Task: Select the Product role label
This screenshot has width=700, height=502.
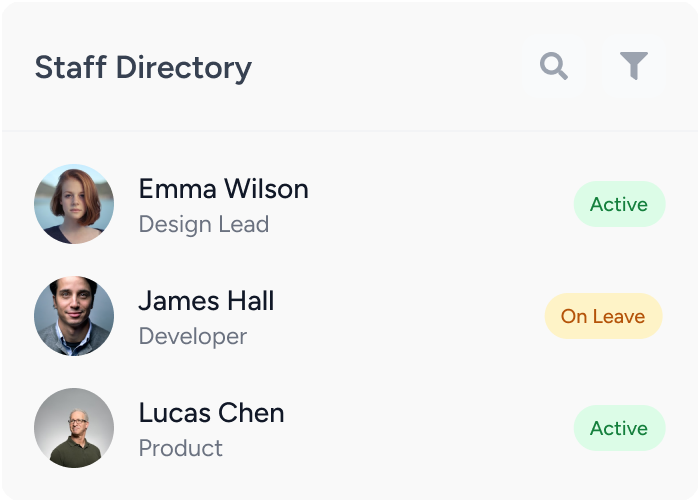Action: (180, 448)
